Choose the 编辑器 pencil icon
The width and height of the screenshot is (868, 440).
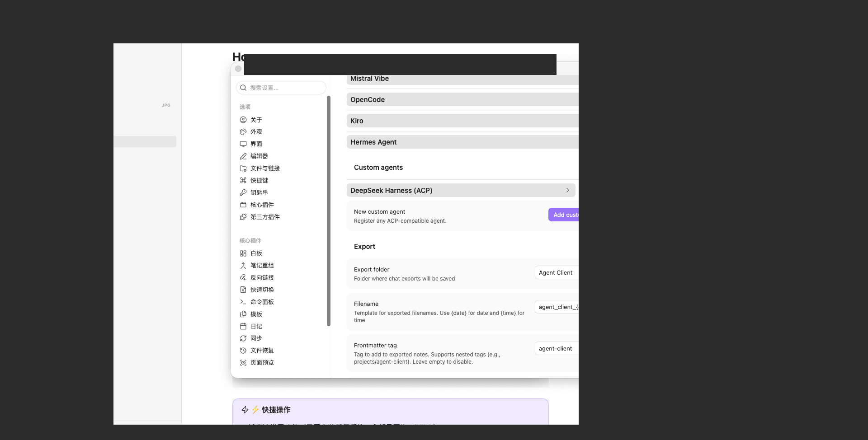243,156
